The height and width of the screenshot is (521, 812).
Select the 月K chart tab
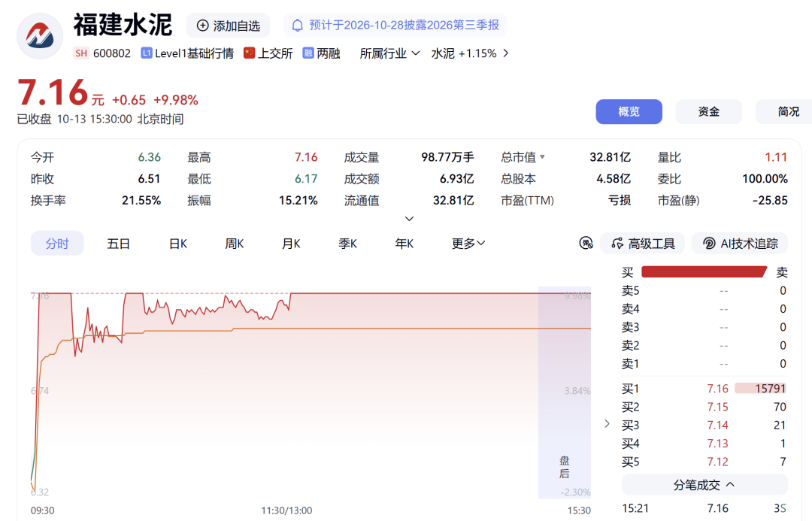[291, 244]
